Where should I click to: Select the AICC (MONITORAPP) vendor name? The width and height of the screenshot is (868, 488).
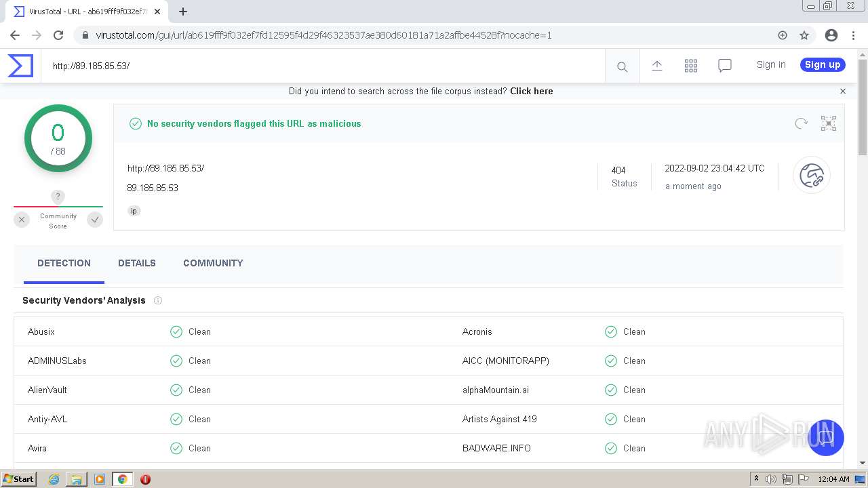point(506,361)
